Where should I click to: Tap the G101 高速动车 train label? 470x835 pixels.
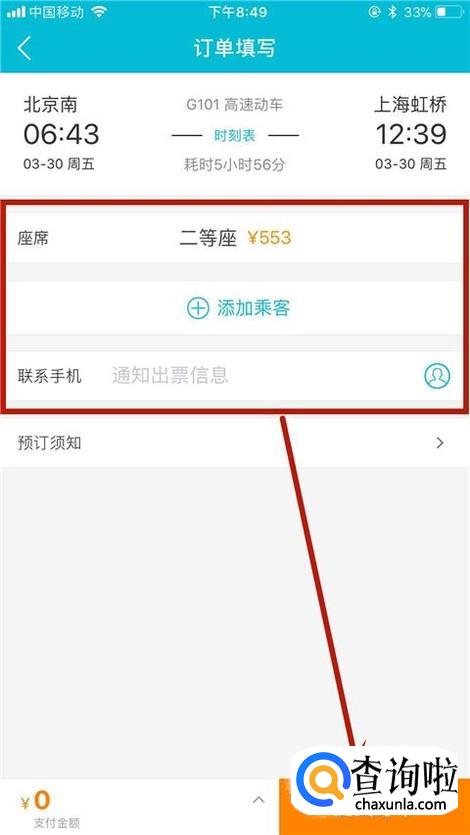235,105
